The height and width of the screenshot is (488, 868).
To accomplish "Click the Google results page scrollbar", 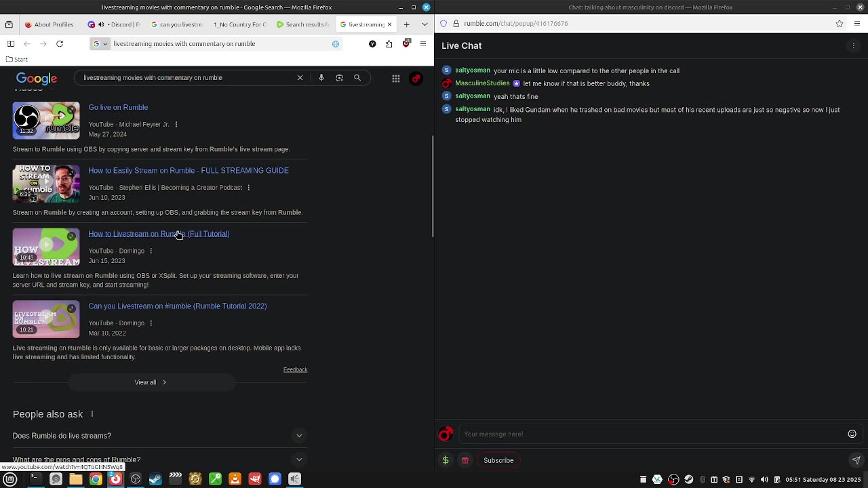I will pos(433,186).
